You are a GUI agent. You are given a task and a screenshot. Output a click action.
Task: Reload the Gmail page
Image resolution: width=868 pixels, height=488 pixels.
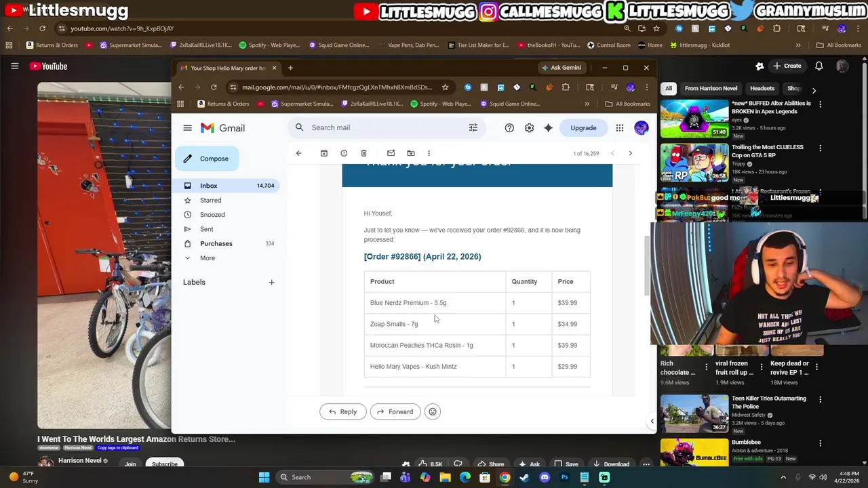pos(214,87)
